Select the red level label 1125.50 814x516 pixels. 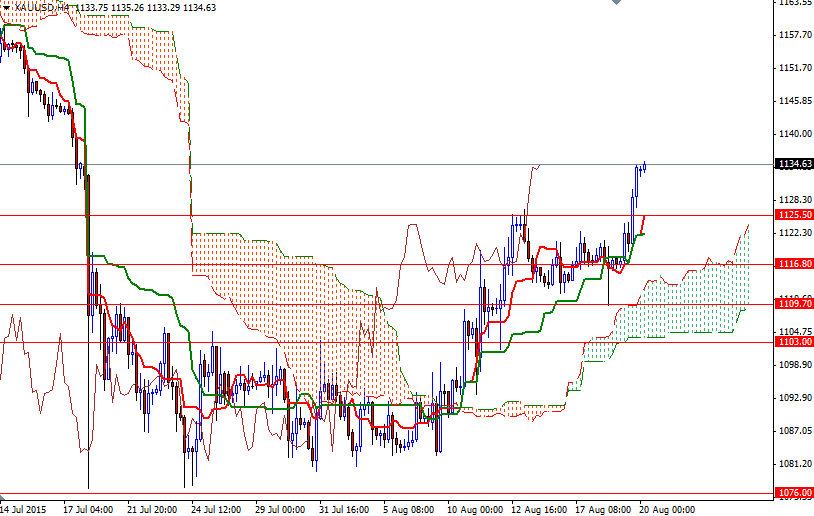tap(794, 215)
